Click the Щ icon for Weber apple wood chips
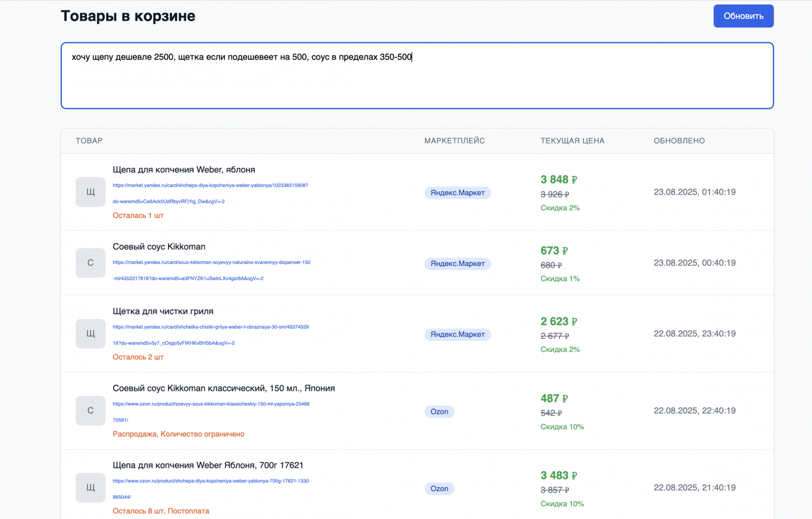The image size is (812, 519). click(90, 192)
